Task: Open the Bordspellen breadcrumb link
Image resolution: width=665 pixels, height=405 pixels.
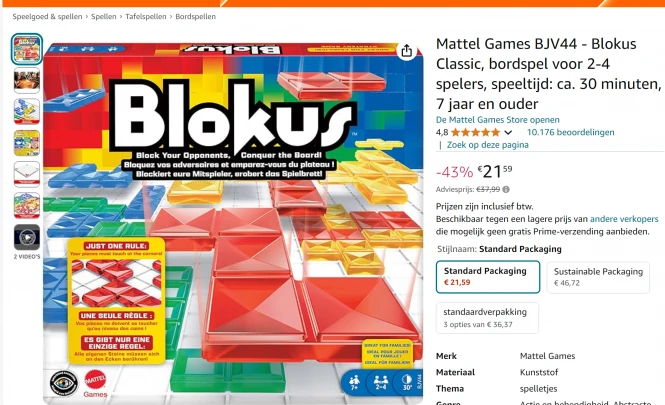Action: pos(196,17)
